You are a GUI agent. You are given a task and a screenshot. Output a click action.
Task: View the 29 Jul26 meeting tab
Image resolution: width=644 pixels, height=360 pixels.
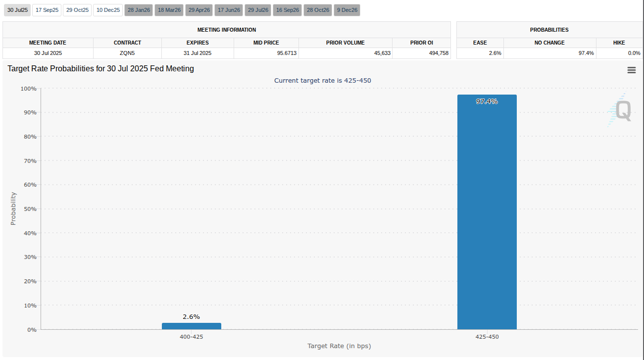[258, 10]
